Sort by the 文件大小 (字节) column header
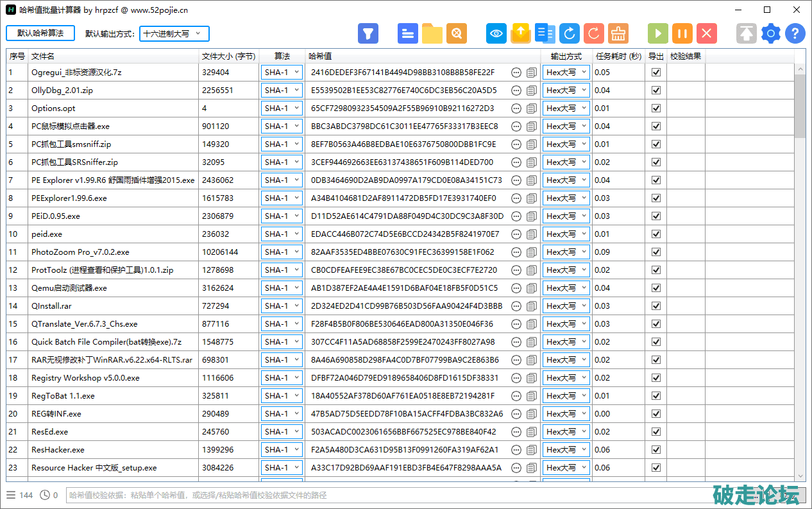 (228, 56)
